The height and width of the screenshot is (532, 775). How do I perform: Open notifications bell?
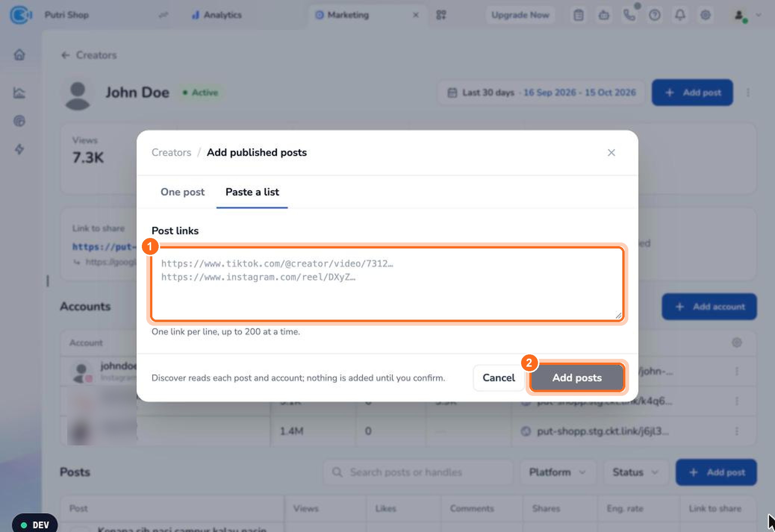tap(680, 15)
